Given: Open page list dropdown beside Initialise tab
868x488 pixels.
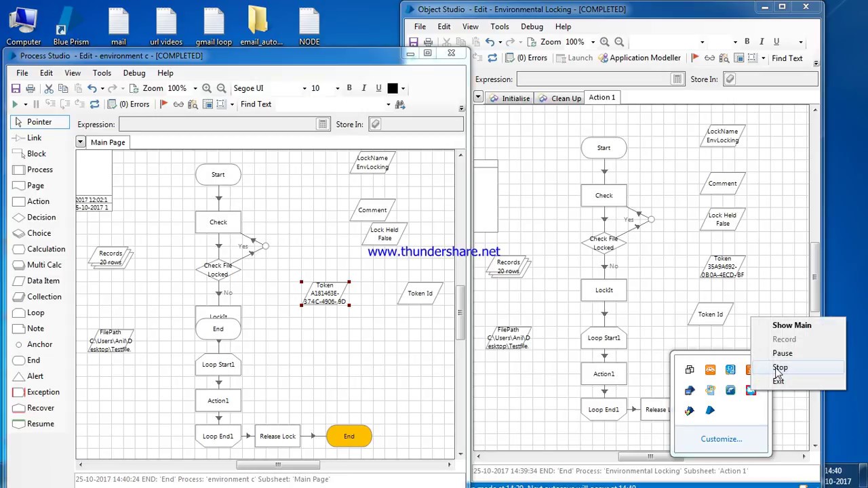Looking at the screenshot, I should (478, 98).
